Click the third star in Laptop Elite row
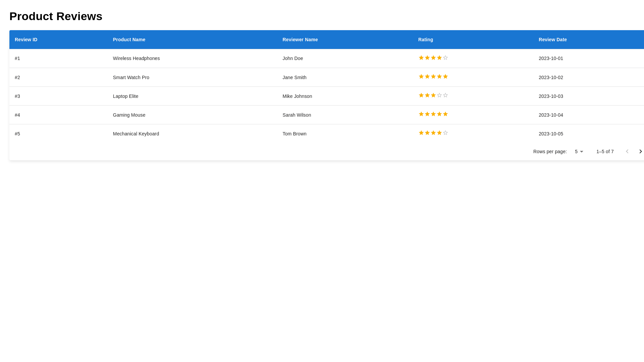Image resolution: width=644 pixels, height=362 pixels. pyautogui.click(x=433, y=95)
